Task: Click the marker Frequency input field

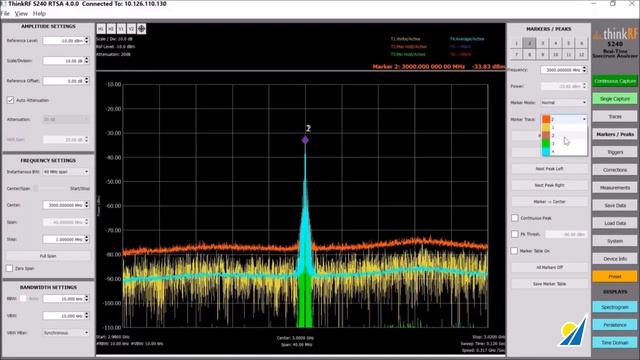Action: point(561,70)
